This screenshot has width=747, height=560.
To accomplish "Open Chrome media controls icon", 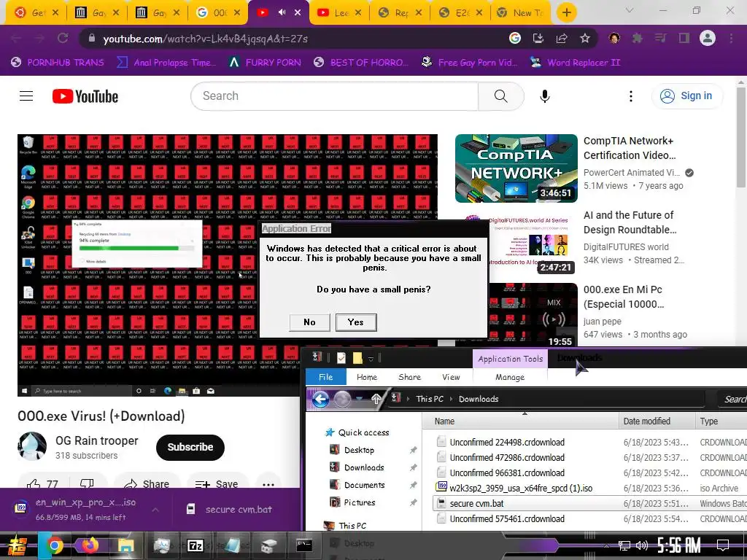I will 661,38.
